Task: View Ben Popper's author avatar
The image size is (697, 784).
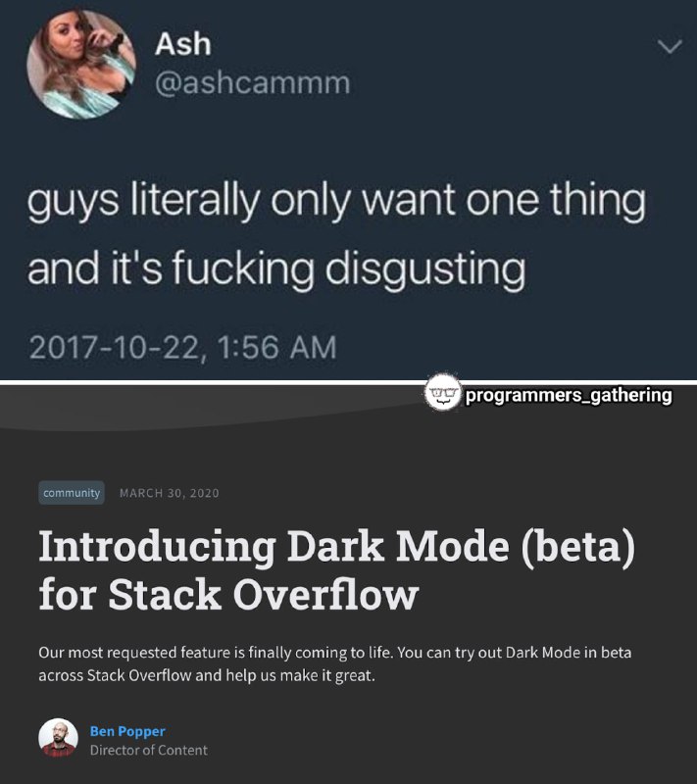Action: click(x=58, y=738)
